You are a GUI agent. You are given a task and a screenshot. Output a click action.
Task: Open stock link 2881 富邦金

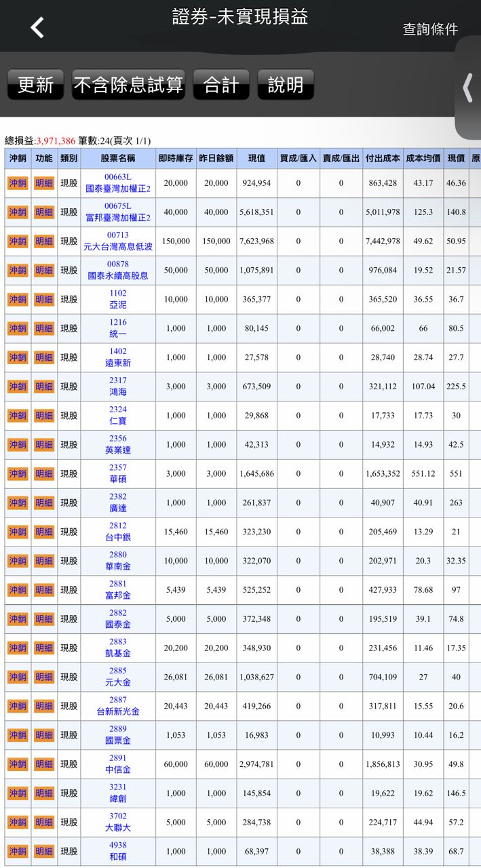(x=117, y=590)
